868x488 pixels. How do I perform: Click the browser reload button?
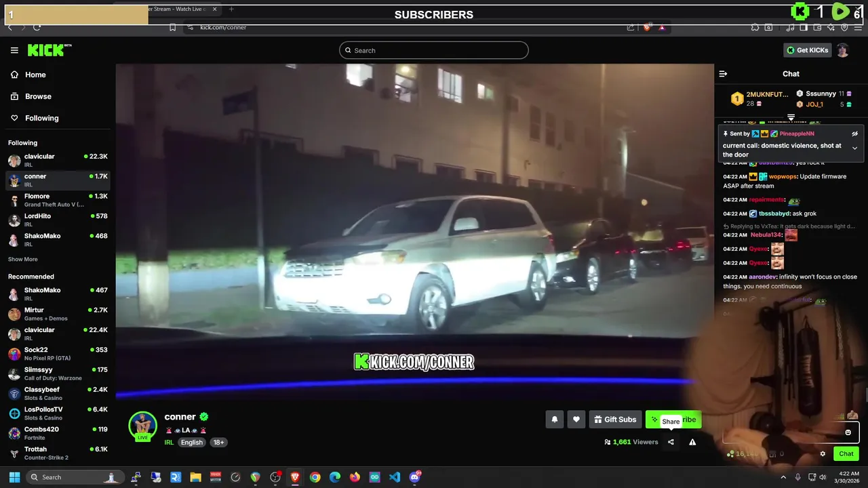pos(37,27)
